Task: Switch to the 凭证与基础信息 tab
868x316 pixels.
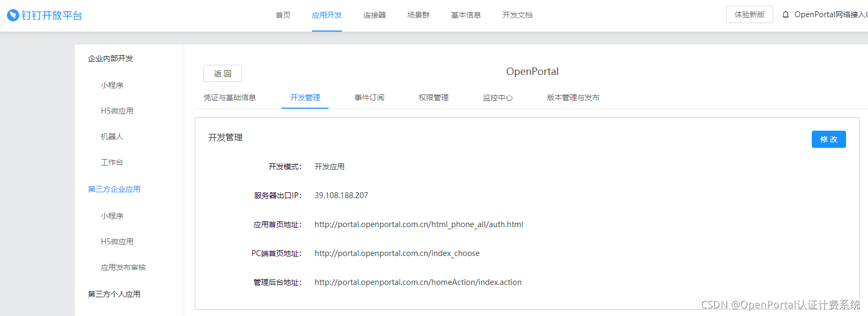Action: click(230, 97)
